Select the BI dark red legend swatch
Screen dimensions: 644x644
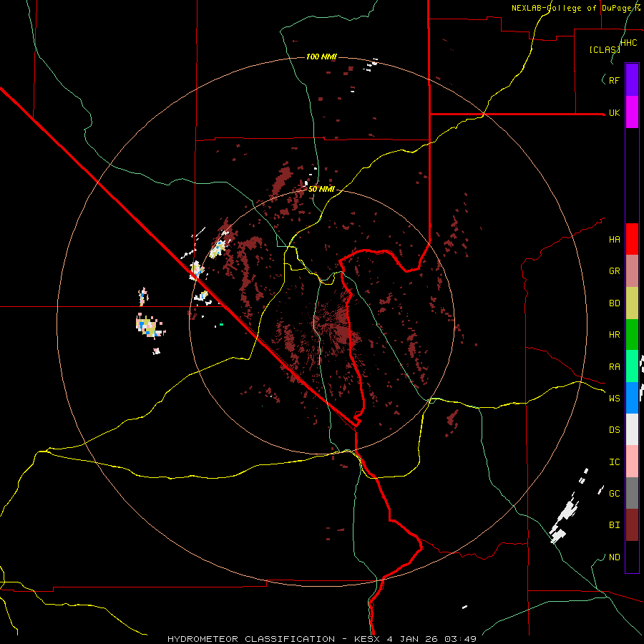pyautogui.click(x=632, y=525)
